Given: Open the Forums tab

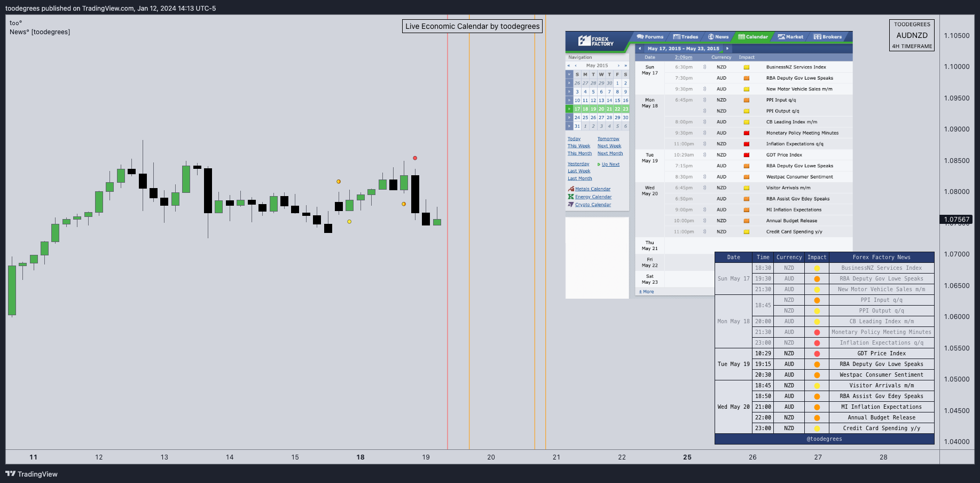Looking at the screenshot, I should (x=650, y=37).
